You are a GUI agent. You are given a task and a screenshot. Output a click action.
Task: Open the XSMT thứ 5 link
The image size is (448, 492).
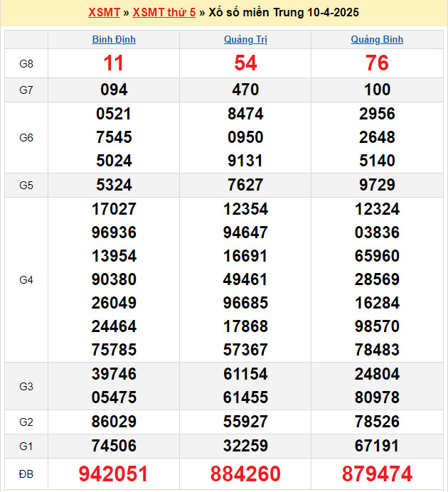(164, 13)
